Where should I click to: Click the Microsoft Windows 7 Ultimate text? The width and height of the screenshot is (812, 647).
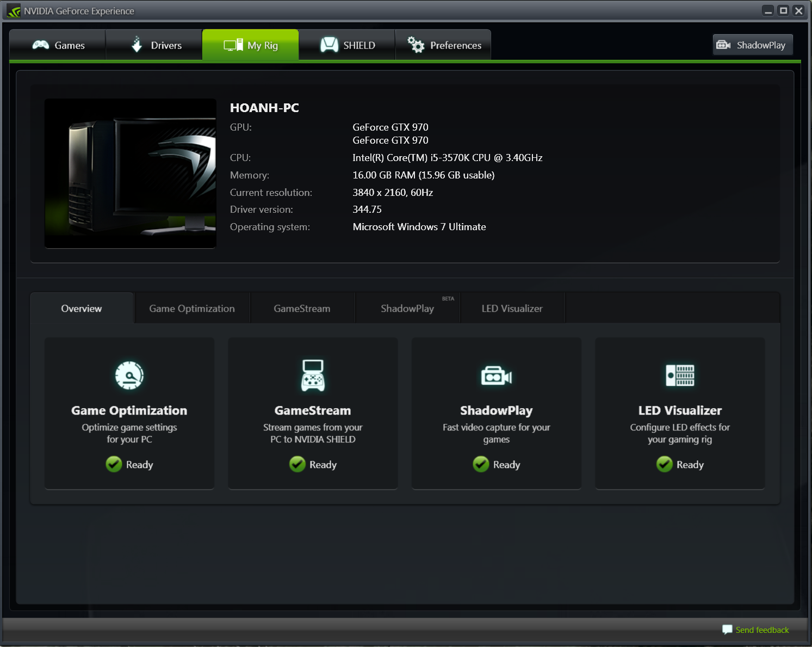pyautogui.click(x=419, y=227)
